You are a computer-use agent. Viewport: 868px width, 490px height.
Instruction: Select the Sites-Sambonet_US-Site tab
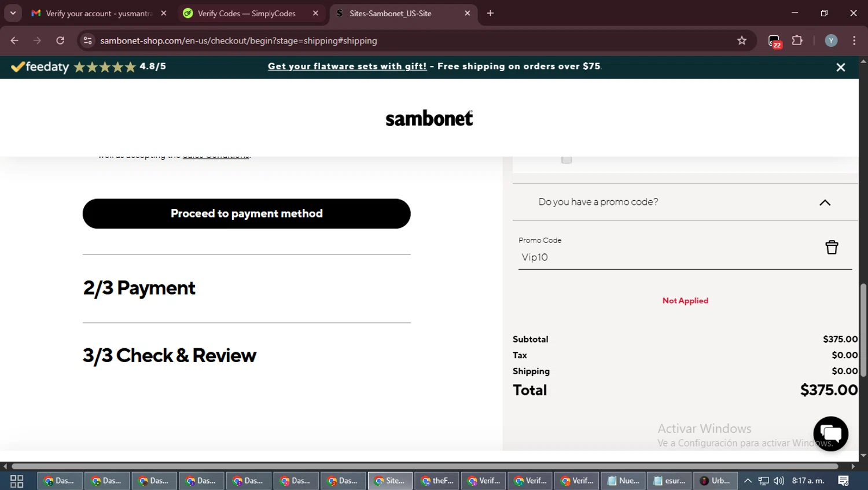click(x=403, y=13)
